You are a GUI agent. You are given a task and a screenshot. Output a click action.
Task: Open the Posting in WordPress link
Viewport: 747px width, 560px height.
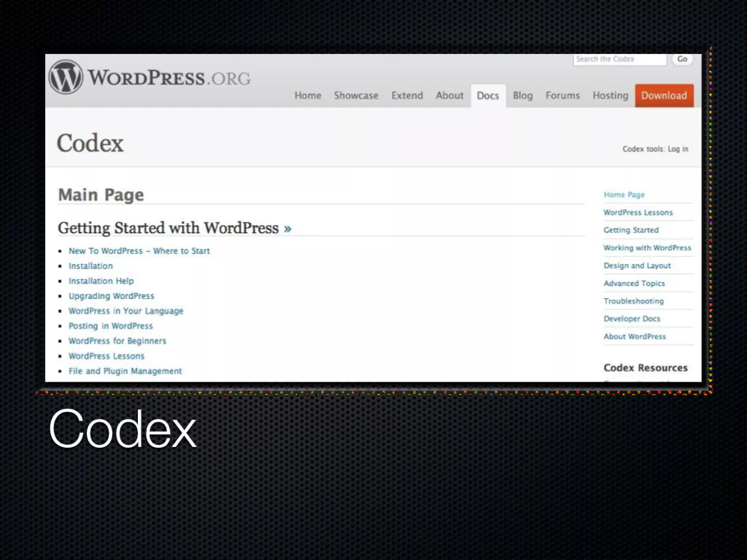click(x=111, y=326)
